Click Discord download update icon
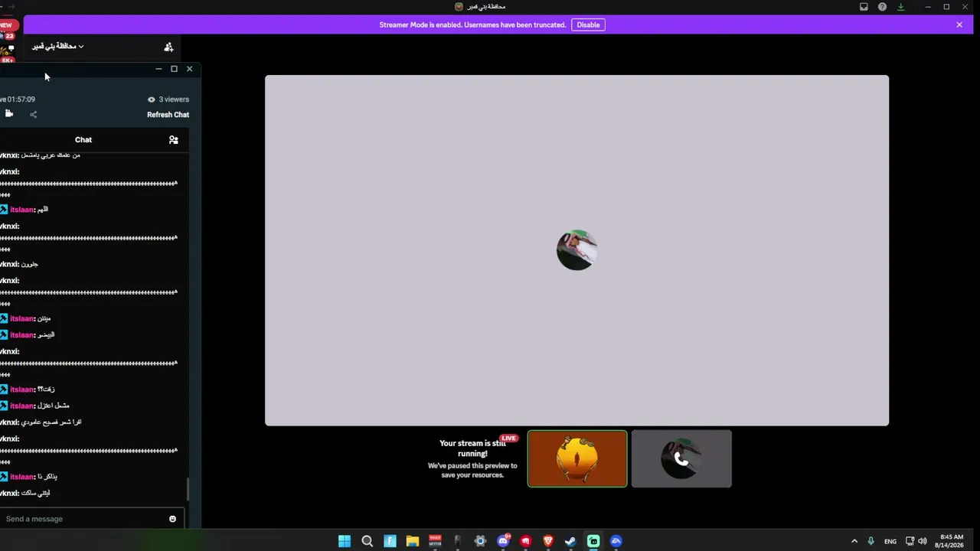This screenshot has height=551, width=980. pos(900,7)
